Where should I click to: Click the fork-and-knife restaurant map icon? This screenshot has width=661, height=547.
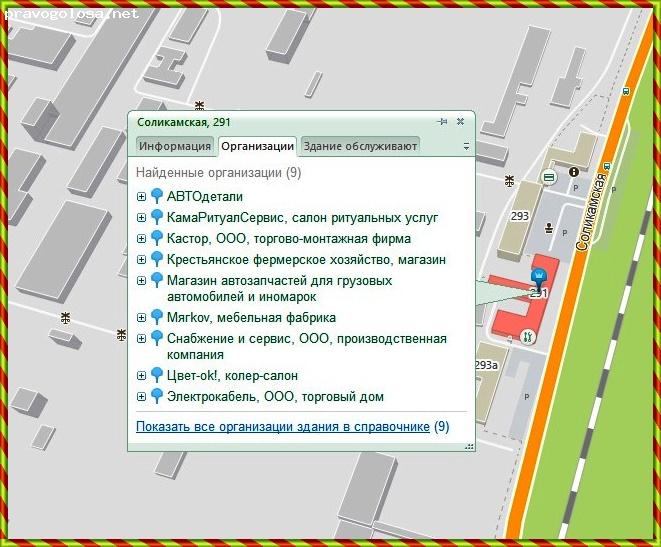pyautogui.click(x=527, y=337)
